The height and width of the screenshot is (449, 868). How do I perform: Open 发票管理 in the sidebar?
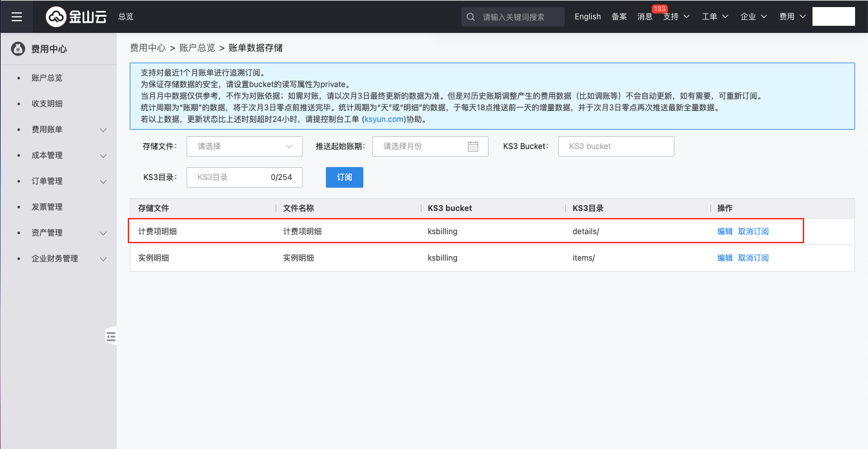point(47,207)
